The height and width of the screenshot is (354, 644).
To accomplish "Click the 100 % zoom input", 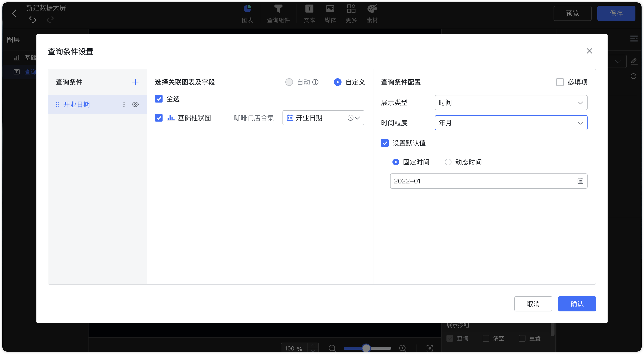I will pos(294,348).
